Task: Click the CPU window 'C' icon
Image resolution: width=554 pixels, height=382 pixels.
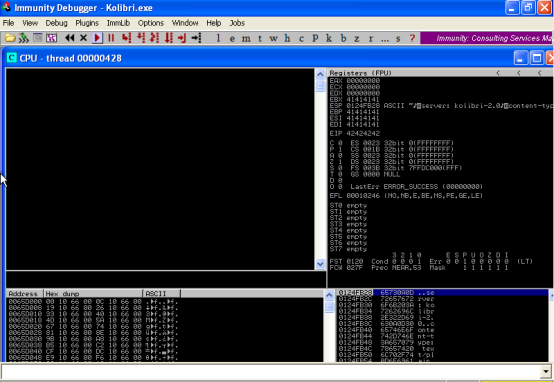Action: (x=12, y=58)
